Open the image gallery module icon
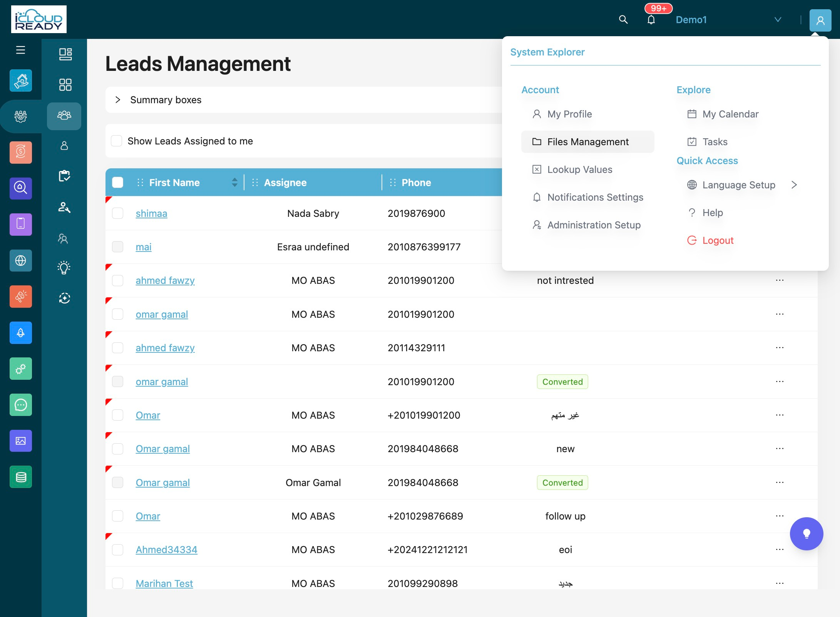Viewport: 840px width, 617px height. point(21,441)
